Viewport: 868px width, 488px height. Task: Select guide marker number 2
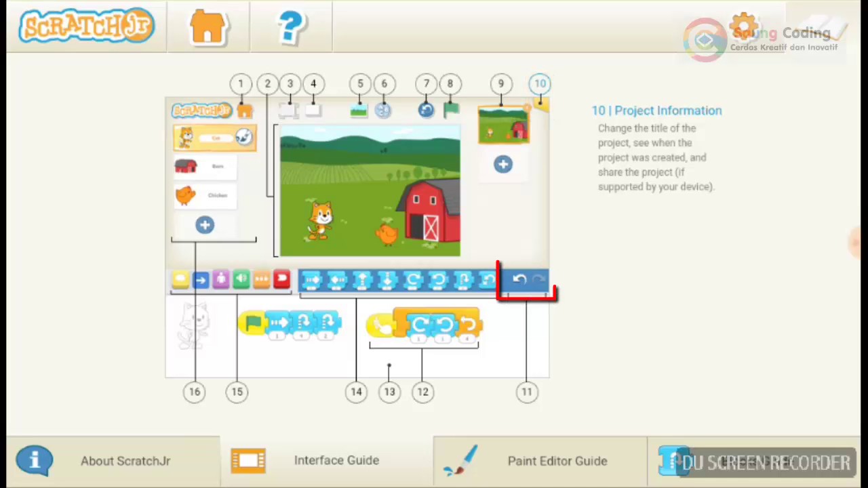[x=267, y=84]
